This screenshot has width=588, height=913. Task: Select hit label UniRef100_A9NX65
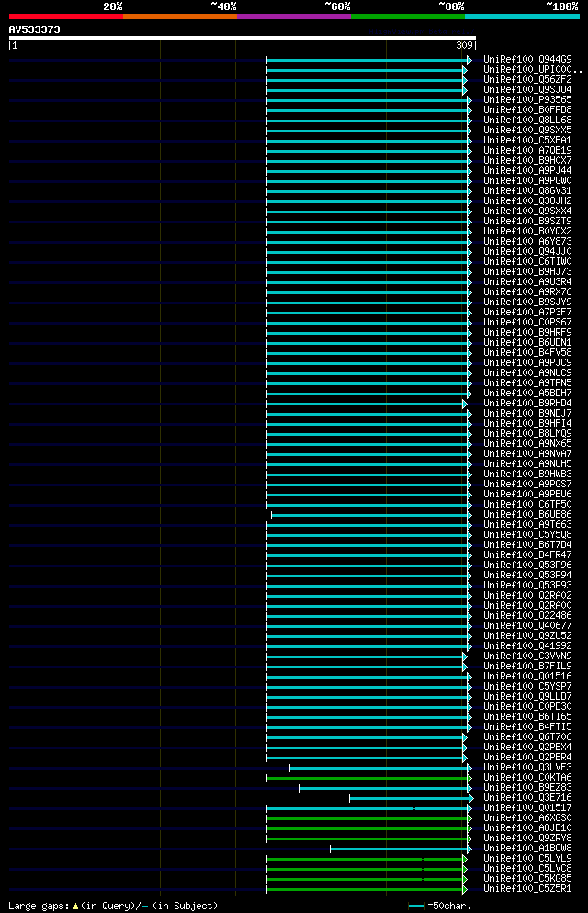(527, 444)
